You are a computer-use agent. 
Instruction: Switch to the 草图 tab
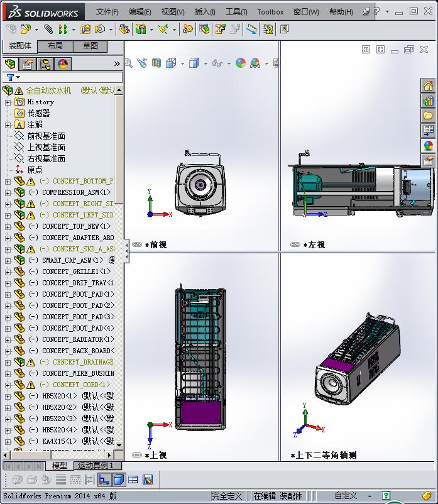pos(90,46)
